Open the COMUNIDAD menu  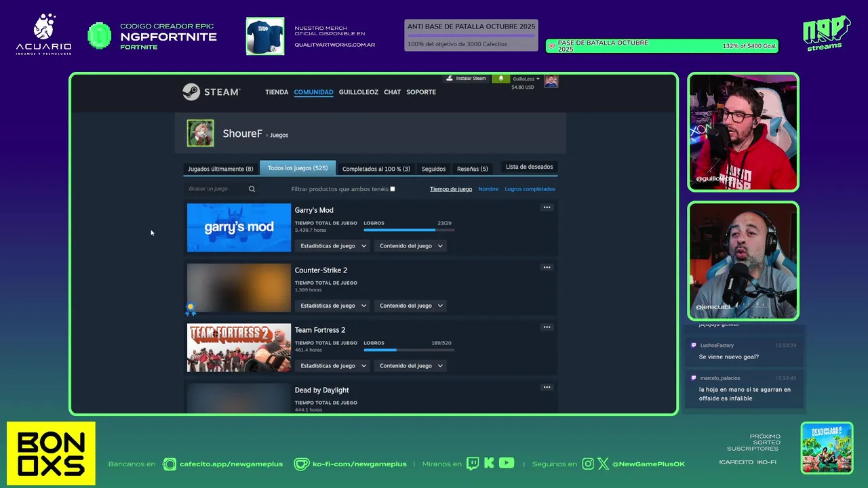pyautogui.click(x=313, y=92)
